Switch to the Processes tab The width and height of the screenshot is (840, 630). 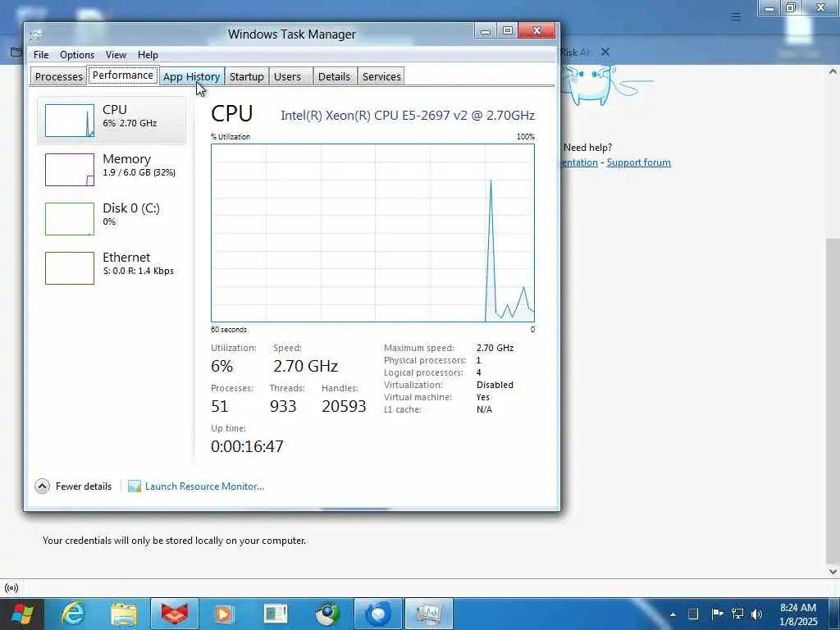click(58, 76)
